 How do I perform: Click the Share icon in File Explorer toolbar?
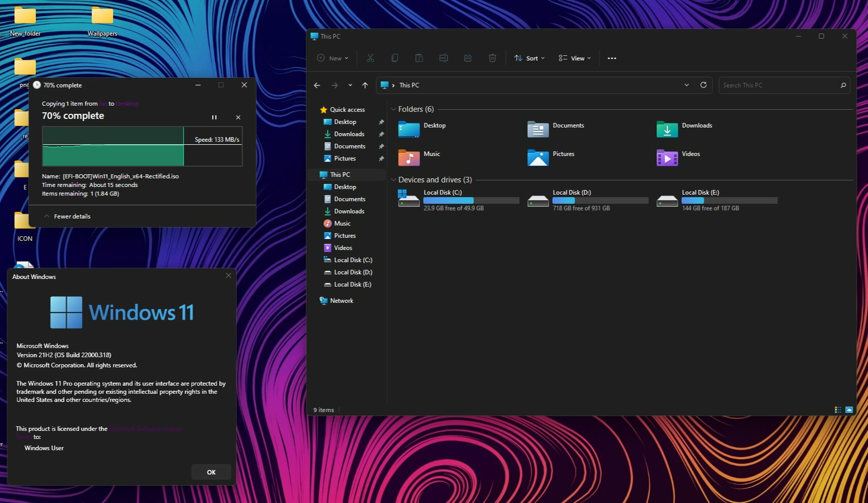pos(468,58)
